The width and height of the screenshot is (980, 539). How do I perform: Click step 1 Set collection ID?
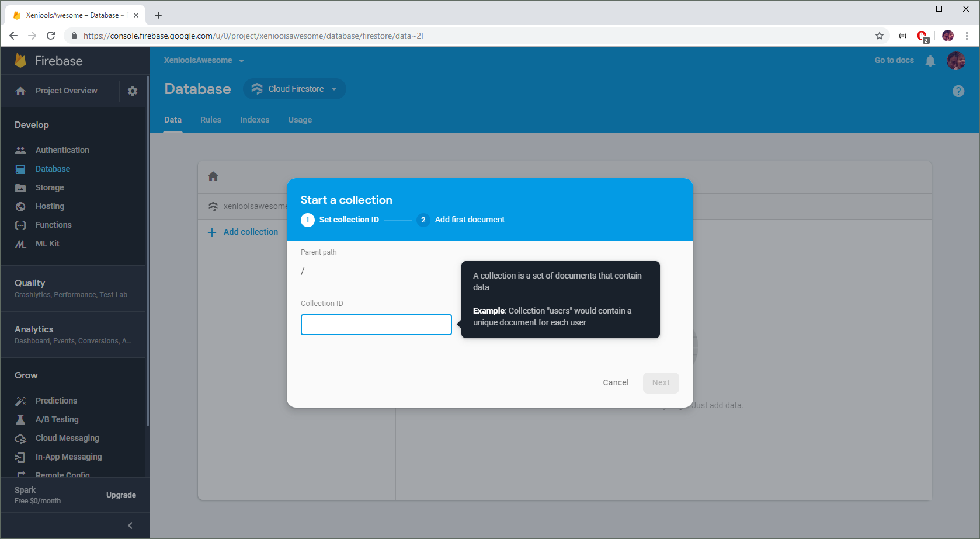click(340, 220)
